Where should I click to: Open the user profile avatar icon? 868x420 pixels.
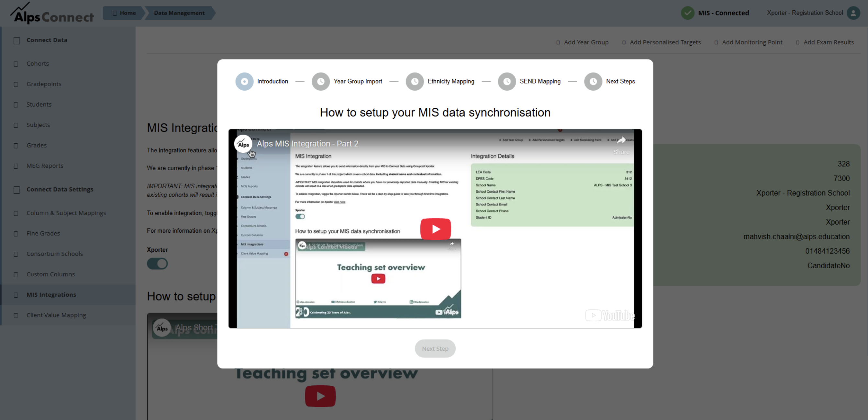pyautogui.click(x=853, y=13)
